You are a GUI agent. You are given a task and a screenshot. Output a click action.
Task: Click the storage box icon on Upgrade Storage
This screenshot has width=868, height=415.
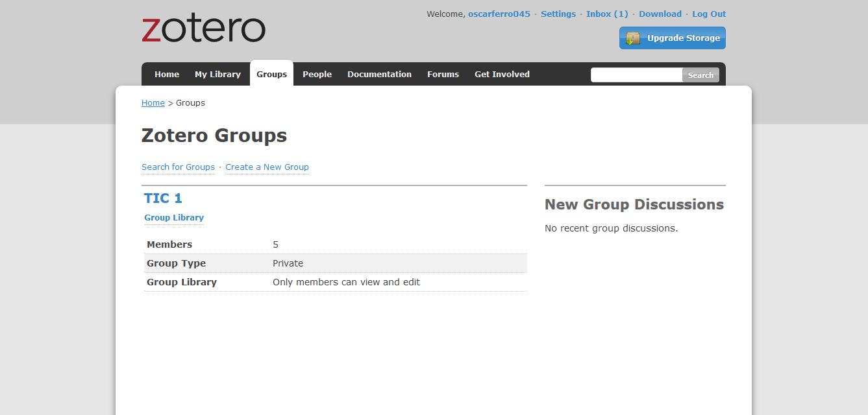633,38
